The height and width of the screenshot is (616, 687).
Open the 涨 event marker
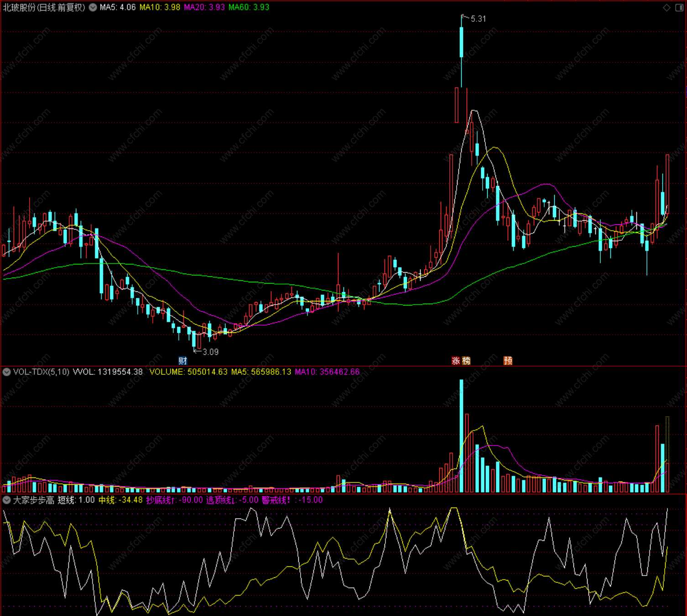click(456, 361)
